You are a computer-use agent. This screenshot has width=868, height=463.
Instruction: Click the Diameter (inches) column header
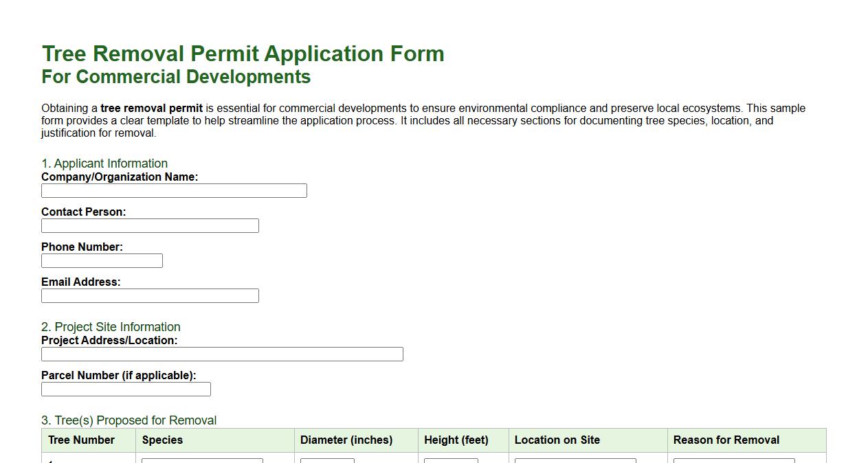(x=346, y=440)
